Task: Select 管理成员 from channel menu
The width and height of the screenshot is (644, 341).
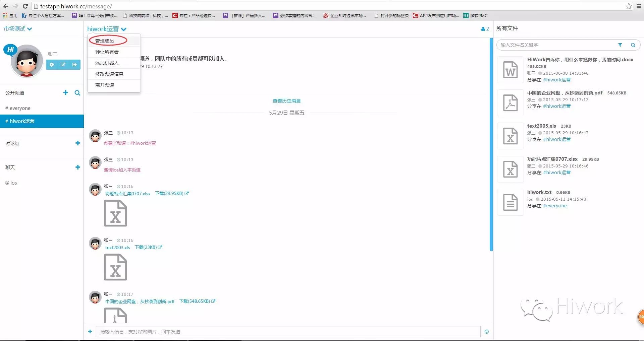Action: [114, 41]
